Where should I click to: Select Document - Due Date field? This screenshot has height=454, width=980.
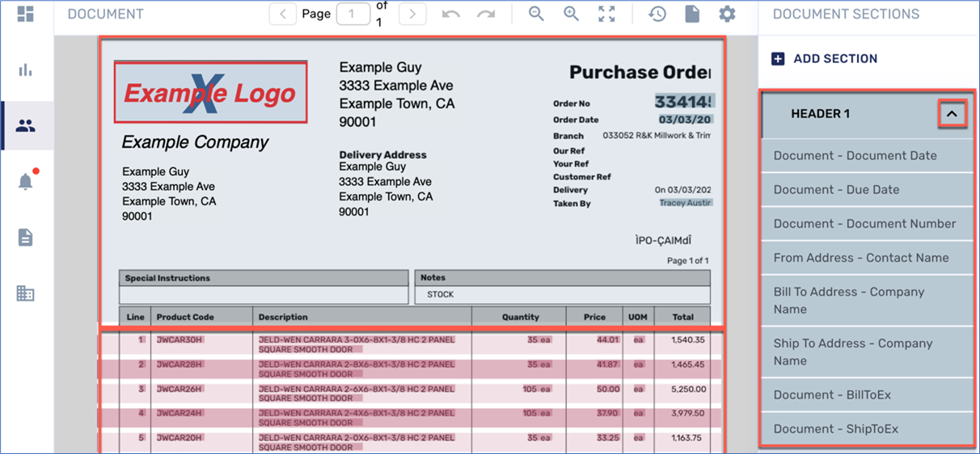pyautogui.click(x=836, y=190)
